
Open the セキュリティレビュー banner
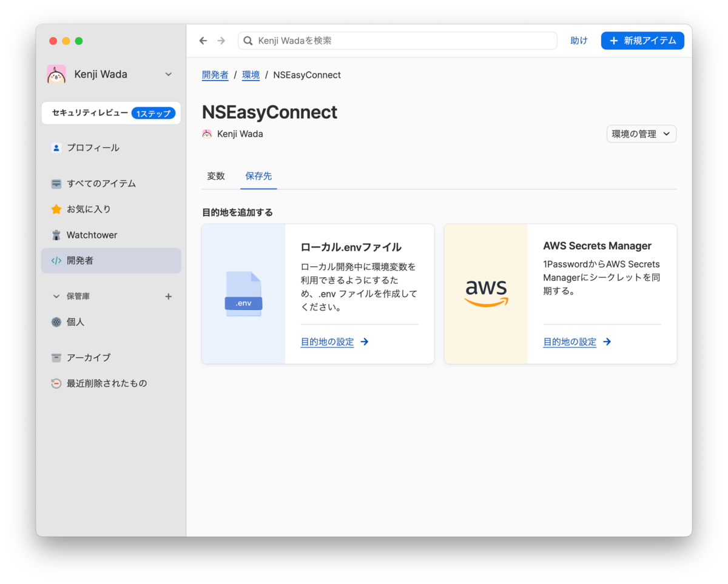click(x=111, y=113)
